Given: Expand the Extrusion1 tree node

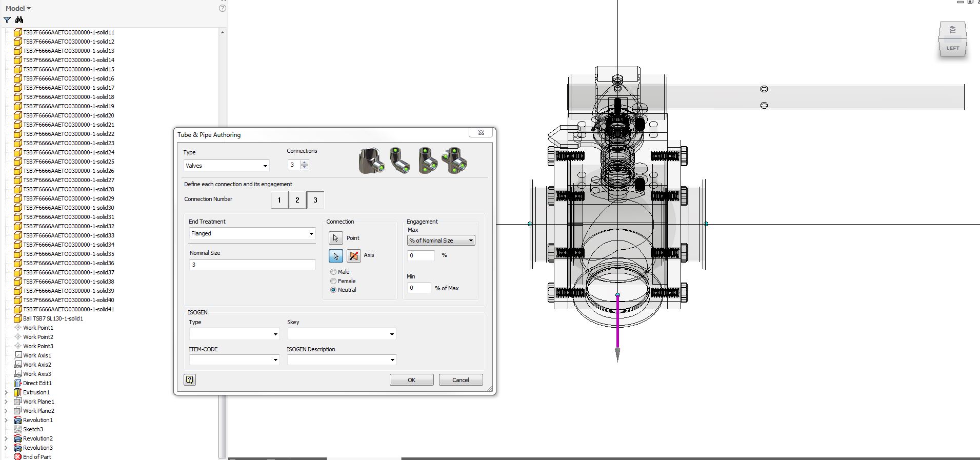Looking at the screenshot, I should [6, 392].
